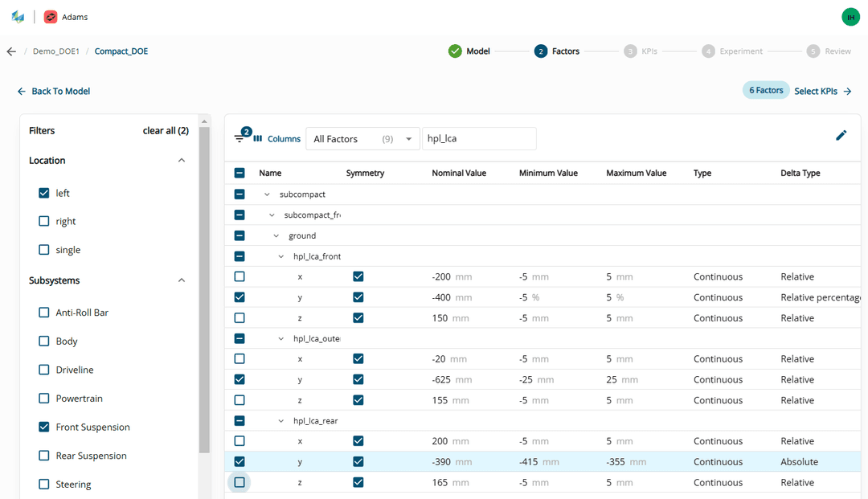Click the green Model step checkmark icon
This screenshot has width=868, height=499.
455,51
